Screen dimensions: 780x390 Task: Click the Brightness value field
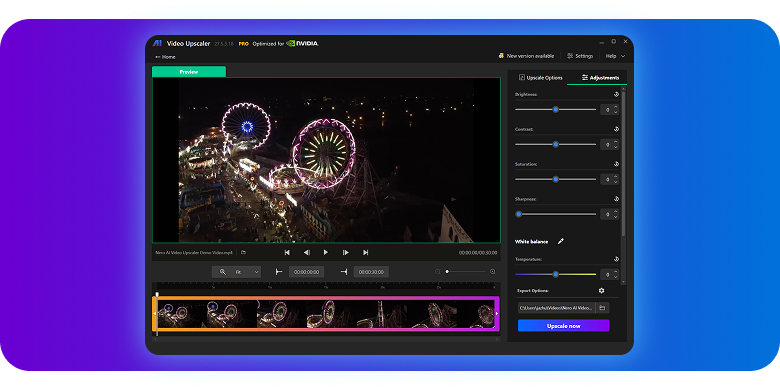coord(609,109)
